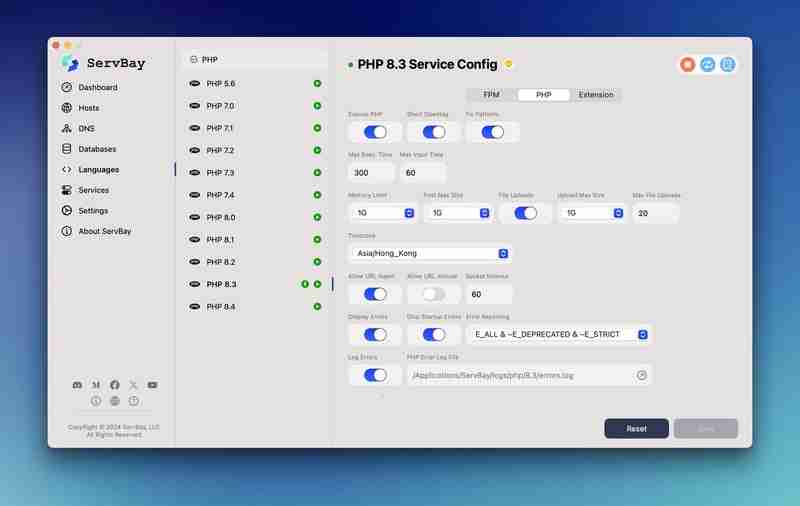Select the PHP 8.2 row text
The image size is (800, 506).
[220, 262]
